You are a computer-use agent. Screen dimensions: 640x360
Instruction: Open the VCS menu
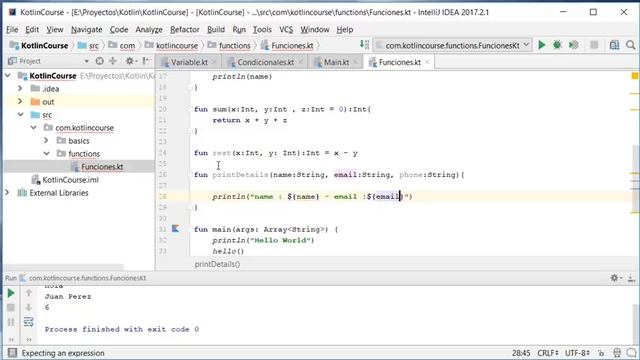pos(286,29)
